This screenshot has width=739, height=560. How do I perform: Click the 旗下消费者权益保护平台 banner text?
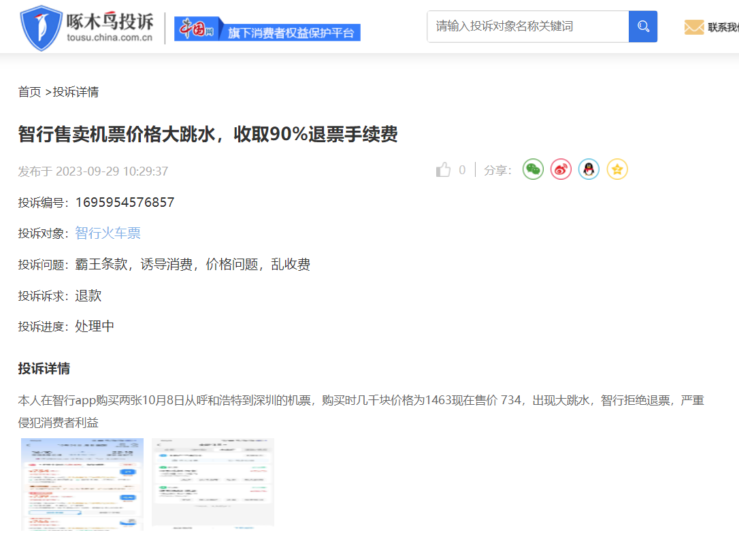tap(291, 33)
